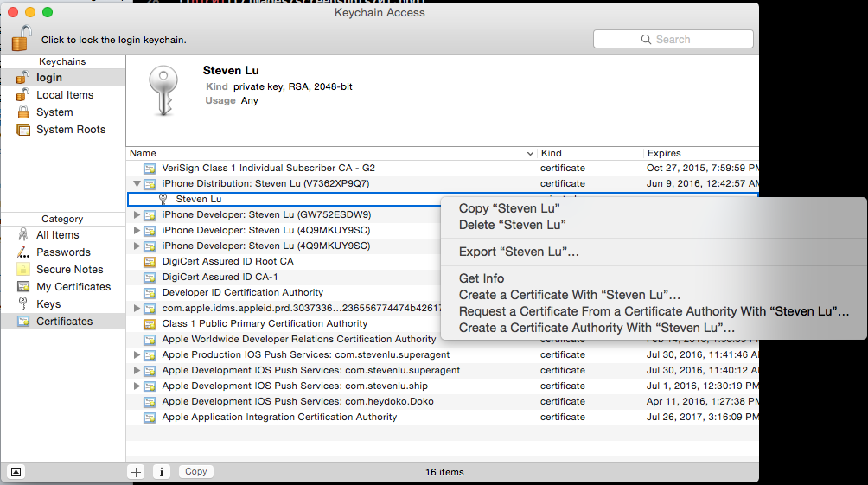The image size is (868, 485).
Task: Select the Secure Notes category
Action: tap(69, 270)
